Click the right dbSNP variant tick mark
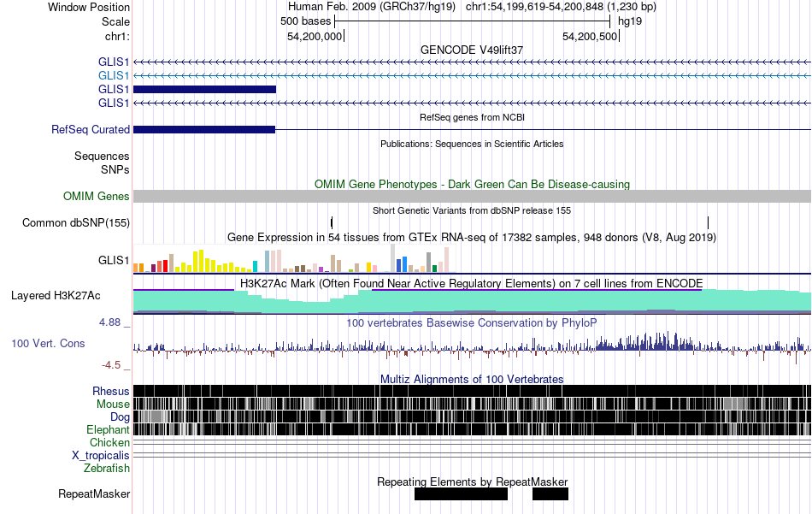This screenshot has height=514, width=812. tap(708, 223)
